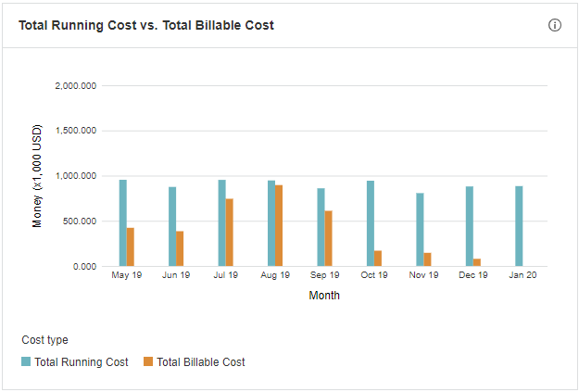Select the Dec 19 billable cost bar

(477, 262)
